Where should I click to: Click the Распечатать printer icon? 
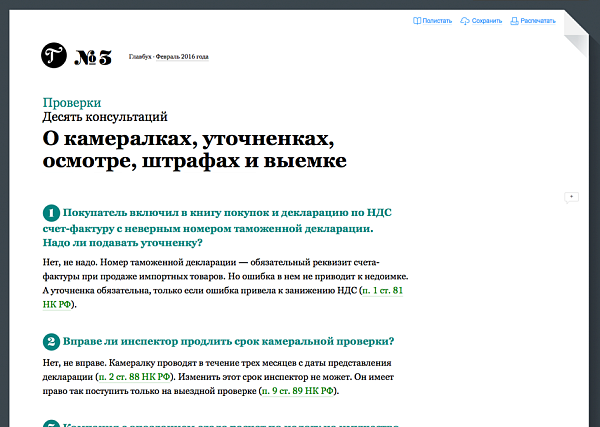(x=514, y=21)
